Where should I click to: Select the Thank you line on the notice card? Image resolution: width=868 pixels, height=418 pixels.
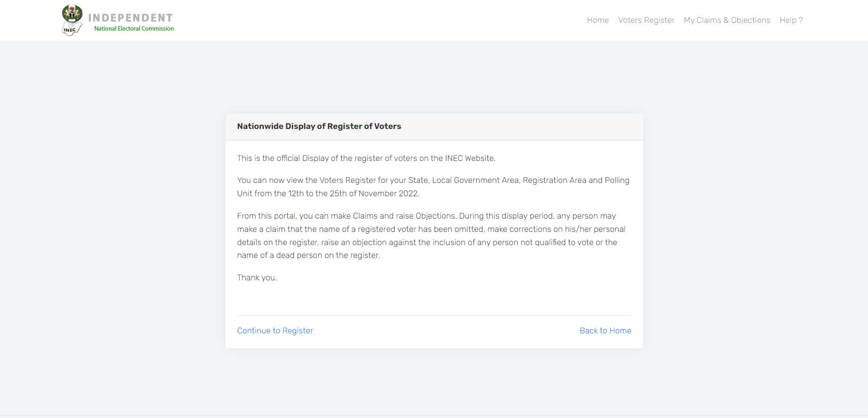pos(257,278)
